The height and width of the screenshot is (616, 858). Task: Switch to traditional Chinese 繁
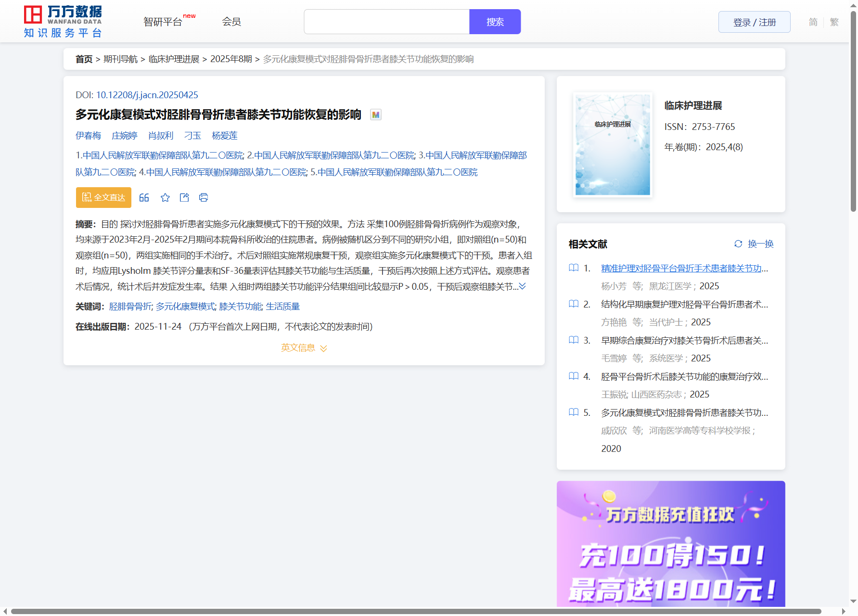point(834,22)
